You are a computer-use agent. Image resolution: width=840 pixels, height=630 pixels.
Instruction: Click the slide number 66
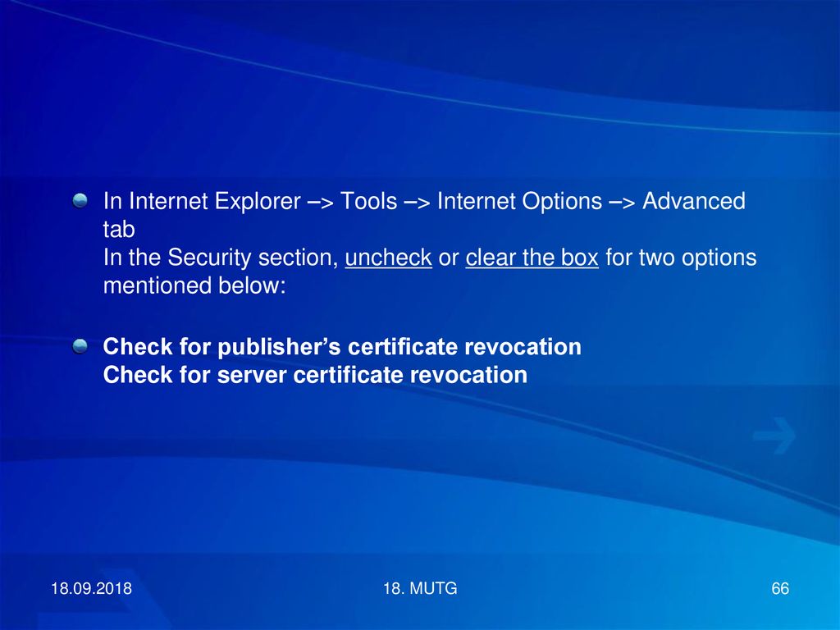click(x=780, y=588)
